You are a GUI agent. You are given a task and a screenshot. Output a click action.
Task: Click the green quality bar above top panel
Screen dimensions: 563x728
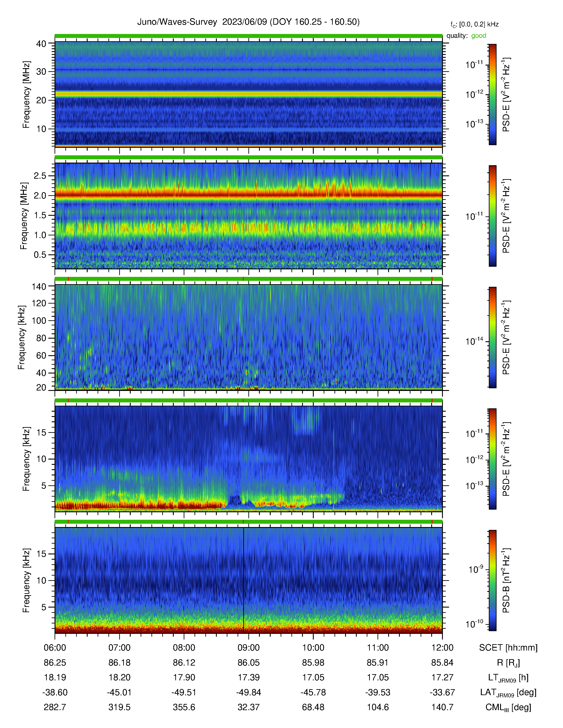(248, 36)
